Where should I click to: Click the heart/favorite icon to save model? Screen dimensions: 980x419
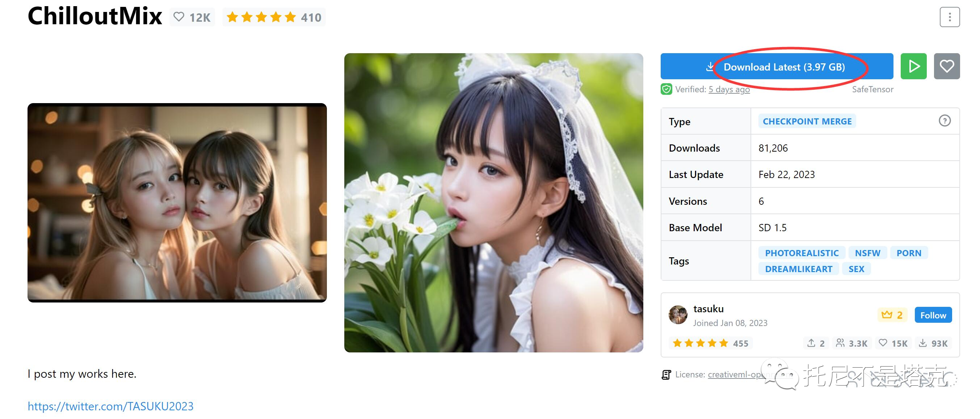click(x=947, y=67)
